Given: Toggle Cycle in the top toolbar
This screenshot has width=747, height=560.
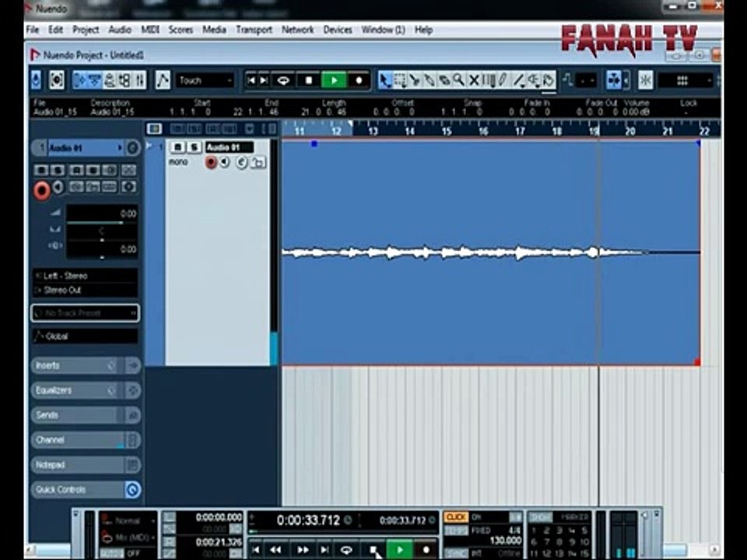Looking at the screenshot, I should pyautogui.click(x=283, y=80).
